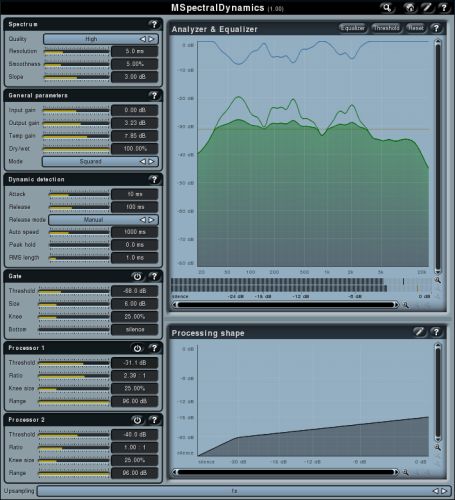Screen dimensions: 455x500
Task: Adjust the Gate Threshold slider
Action: point(74,291)
